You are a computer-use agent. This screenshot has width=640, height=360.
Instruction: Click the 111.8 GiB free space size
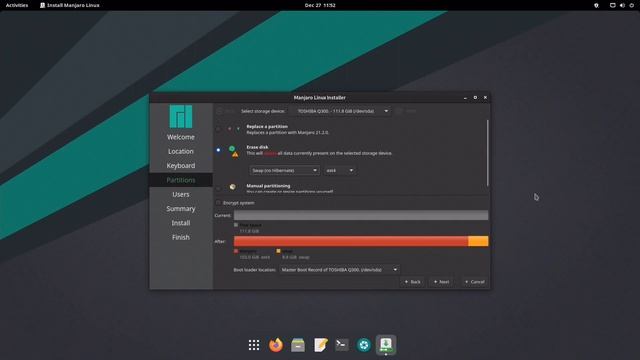[x=249, y=231]
